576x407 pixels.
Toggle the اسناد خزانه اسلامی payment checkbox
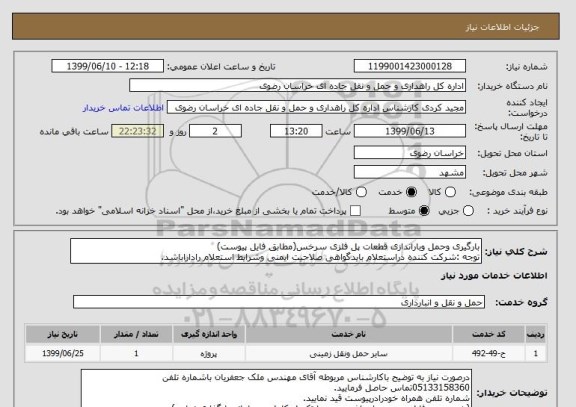click(x=355, y=211)
